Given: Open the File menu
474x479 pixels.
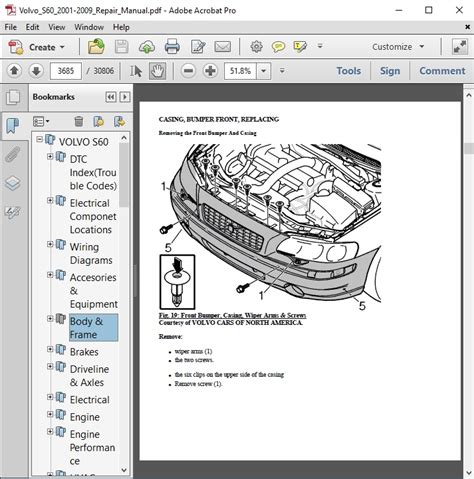Looking at the screenshot, I should click(x=11, y=27).
